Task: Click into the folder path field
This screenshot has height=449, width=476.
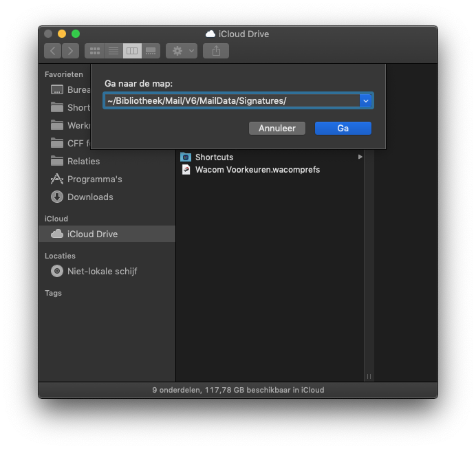Action: coord(232,100)
